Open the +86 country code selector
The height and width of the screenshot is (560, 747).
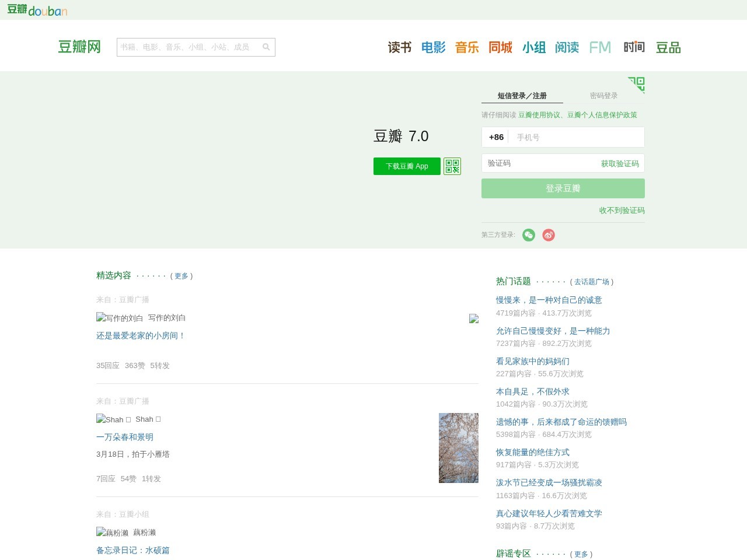(496, 137)
